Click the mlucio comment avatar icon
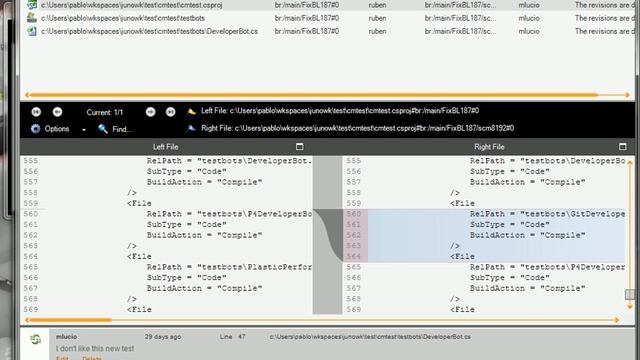 [x=36, y=339]
